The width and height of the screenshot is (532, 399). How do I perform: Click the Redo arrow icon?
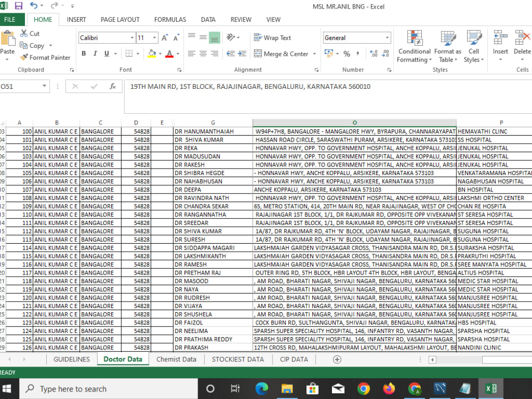[x=54, y=5]
